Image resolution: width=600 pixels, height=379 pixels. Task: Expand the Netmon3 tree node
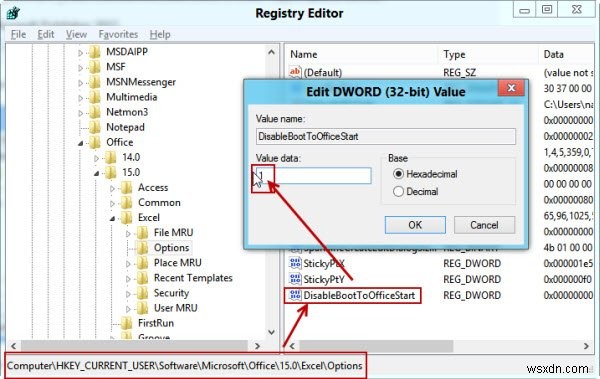[80, 113]
